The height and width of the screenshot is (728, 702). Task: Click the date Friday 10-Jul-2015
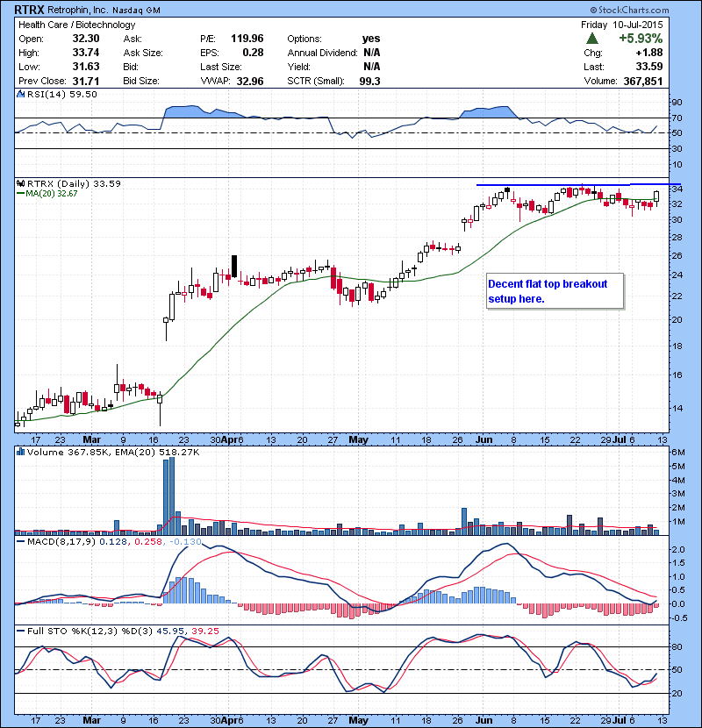[x=621, y=25]
